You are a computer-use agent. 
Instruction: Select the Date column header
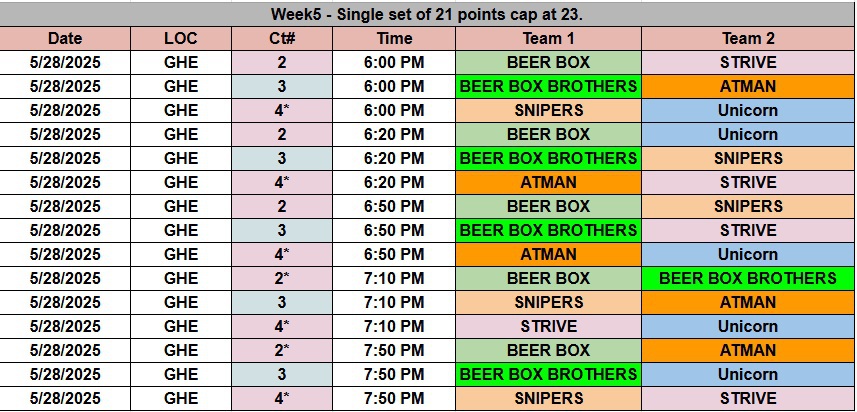coord(66,38)
